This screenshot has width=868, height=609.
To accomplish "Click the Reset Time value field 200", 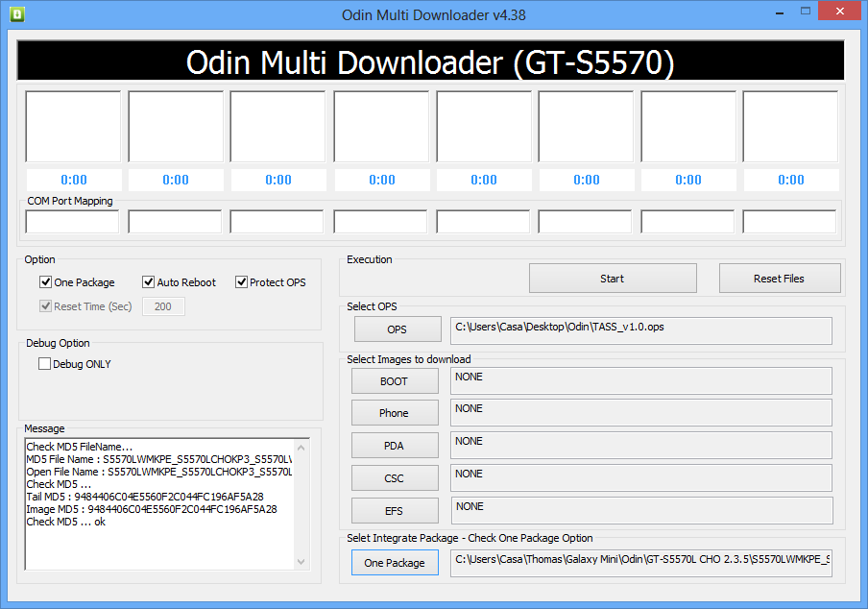I will (x=163, y=306).
